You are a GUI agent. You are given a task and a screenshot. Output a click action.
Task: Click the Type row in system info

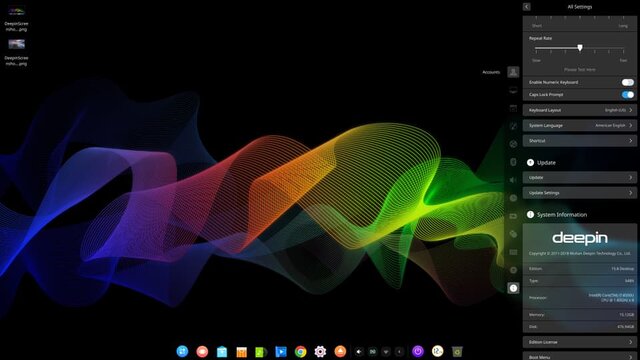point(580,280)
